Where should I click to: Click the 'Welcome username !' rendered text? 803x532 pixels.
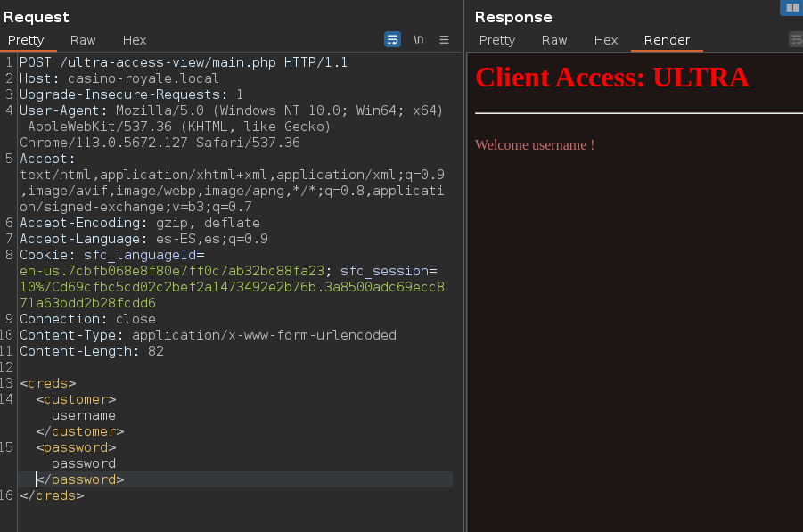point(534,144)
